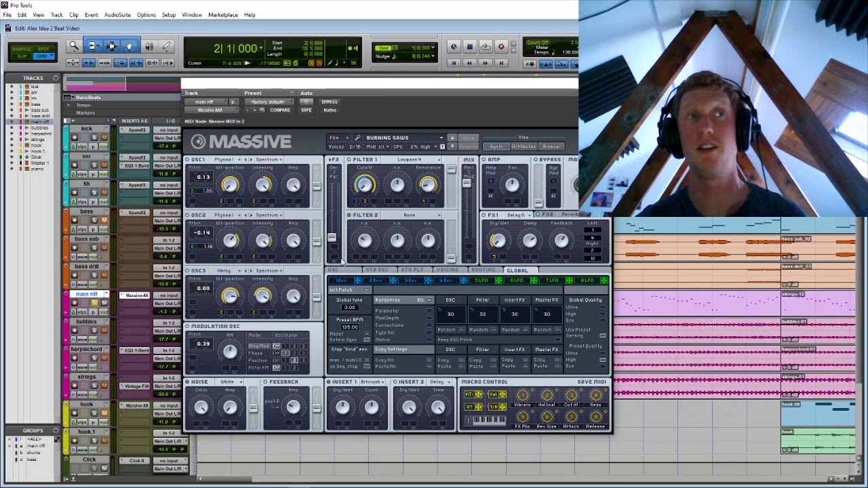This screenshot has height=488, width=868.
Task: Select the Zoomer magnifier tool
Action: pos(74,46)
